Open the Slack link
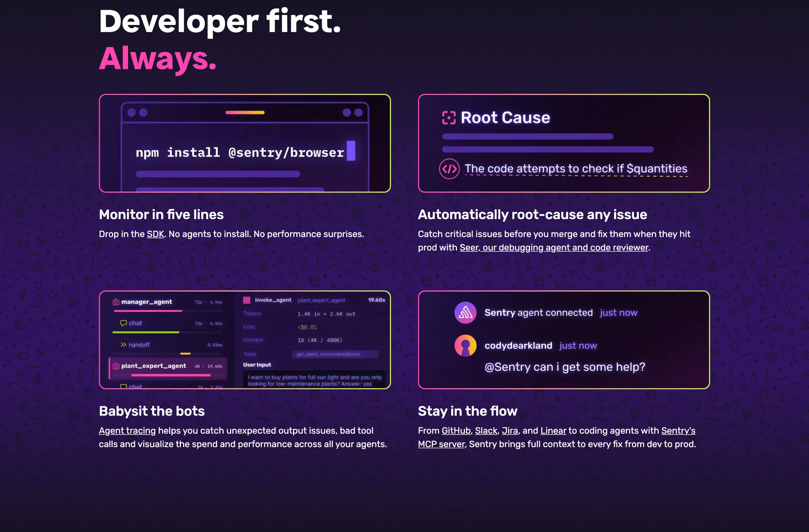 (486, 431)
